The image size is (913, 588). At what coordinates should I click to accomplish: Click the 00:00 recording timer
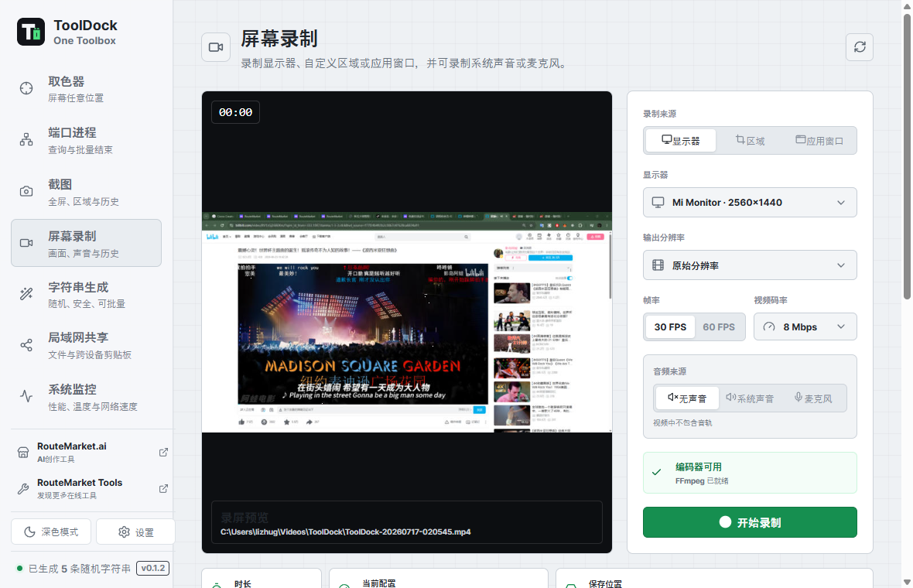coord(235,112)
